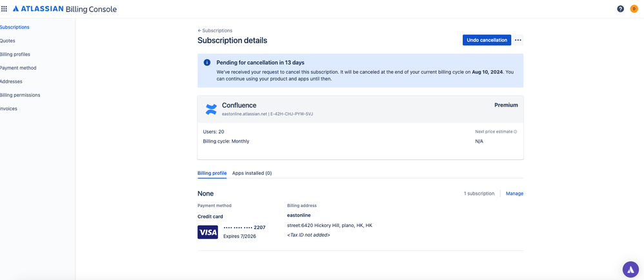Viewport: 644px width, 280px height.
Task: Click the eastonline billing address name
Action: 299,215
